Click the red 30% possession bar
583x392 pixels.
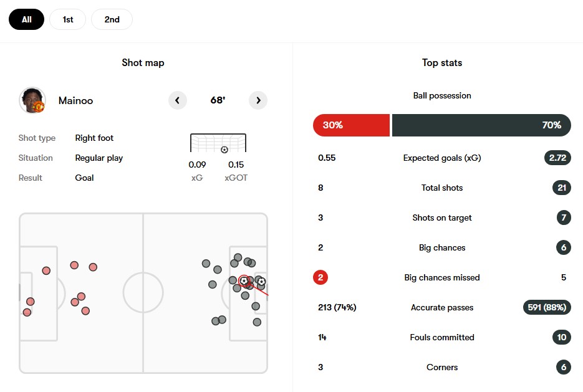(352, 125)
